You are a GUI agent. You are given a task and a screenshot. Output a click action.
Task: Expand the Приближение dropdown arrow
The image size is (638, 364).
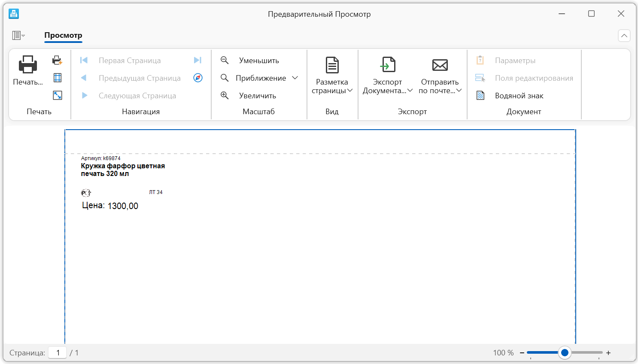point(295,78)
